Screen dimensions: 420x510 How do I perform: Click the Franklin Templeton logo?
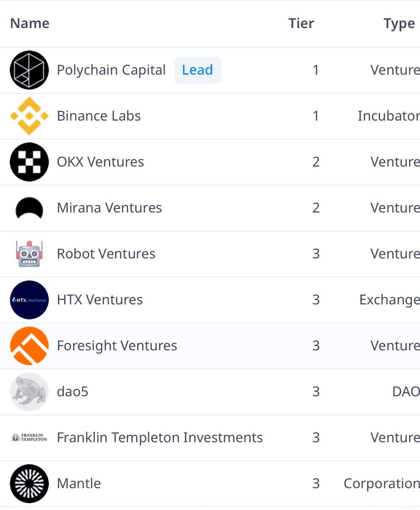(x=29, y=437)
